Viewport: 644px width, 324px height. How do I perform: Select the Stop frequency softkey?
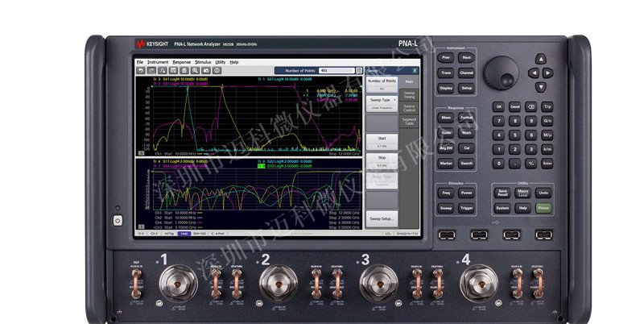(382, 161)
